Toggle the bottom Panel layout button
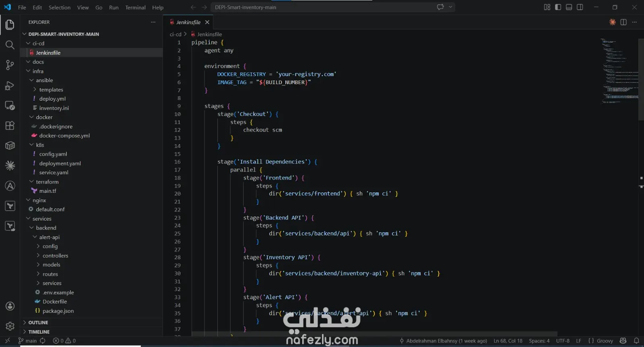644x347 pixels. pyautogui.click(x=569, y=7)
